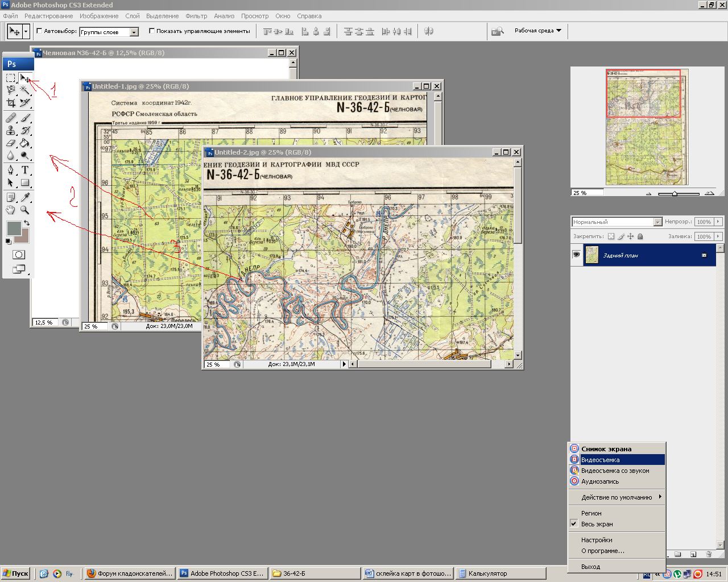
Task: Select the Hand tool
Action: [11, 210]
